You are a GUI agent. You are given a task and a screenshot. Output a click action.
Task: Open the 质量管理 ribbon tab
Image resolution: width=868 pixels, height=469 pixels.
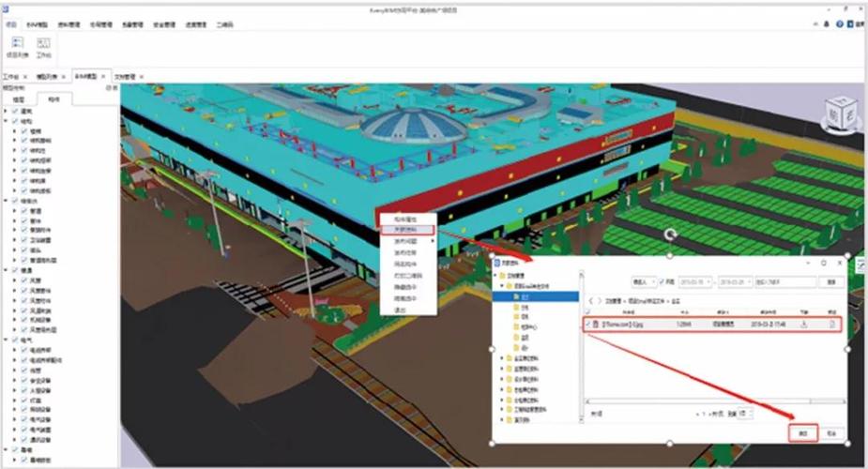pyautogui.click(x=133, y=24)
